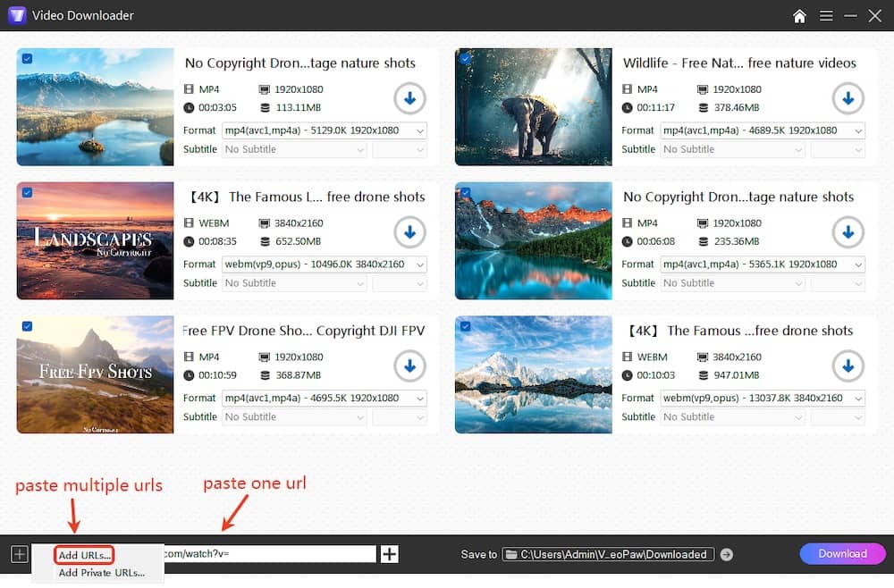Open format dropdown showing 13037.8K 3840x2160

pos(763,399)
